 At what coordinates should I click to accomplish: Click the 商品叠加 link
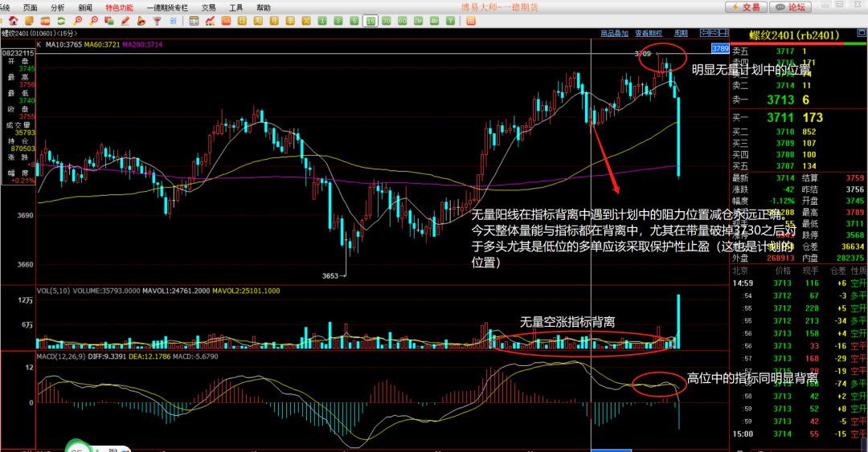(615, 34)
